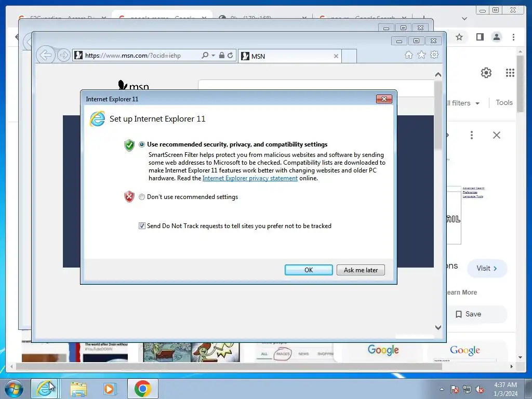Select Don't use recommended settings option
532x399 pixels.
pos(142,197)
